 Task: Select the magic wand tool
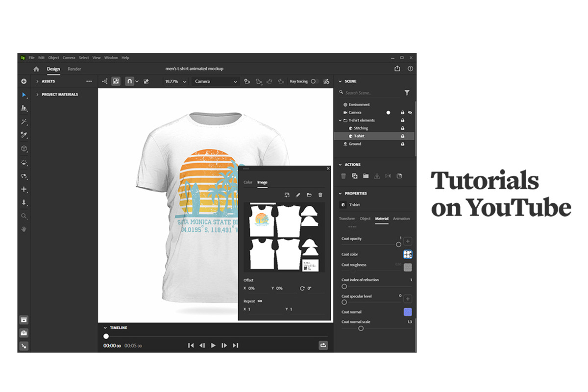click(24, 122)
